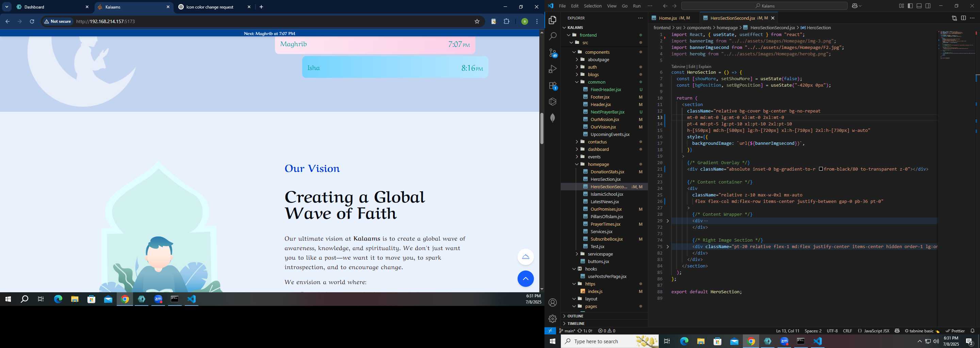Open the Accounts icon in activity bar
980x348 pixels.
pos(552,302)
